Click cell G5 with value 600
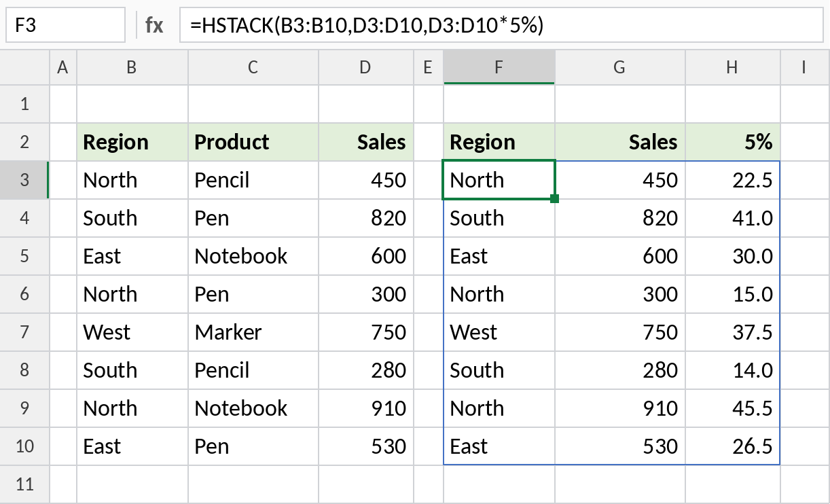830x504 pixels. (x=620, y=256)
